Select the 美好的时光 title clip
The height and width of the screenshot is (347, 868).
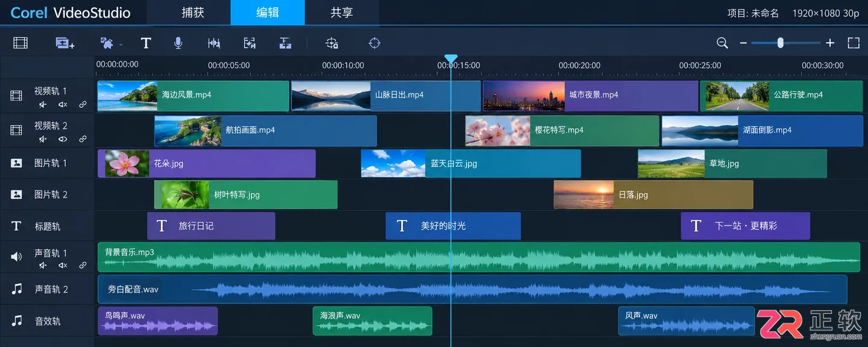click(x=453, y=226)
